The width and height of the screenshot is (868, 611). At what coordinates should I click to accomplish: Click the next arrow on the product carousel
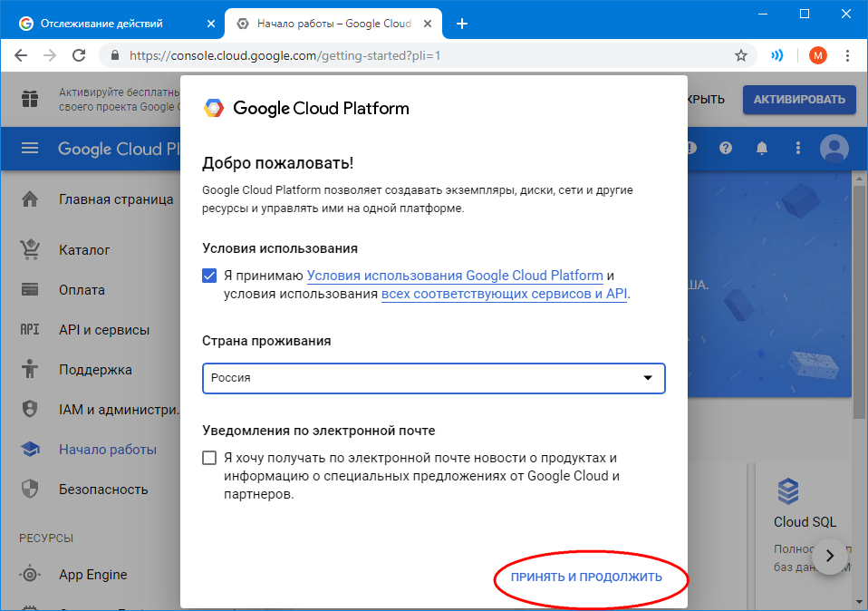[830, 556]
